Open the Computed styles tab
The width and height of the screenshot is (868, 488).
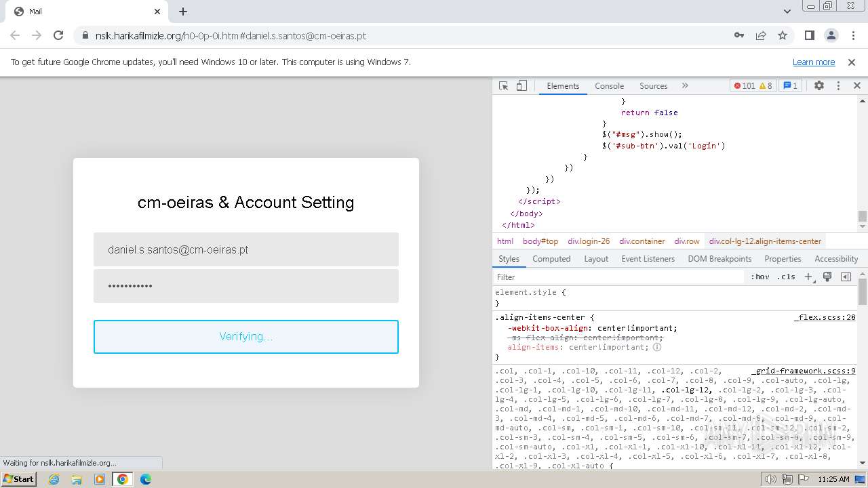pos(551,259)
